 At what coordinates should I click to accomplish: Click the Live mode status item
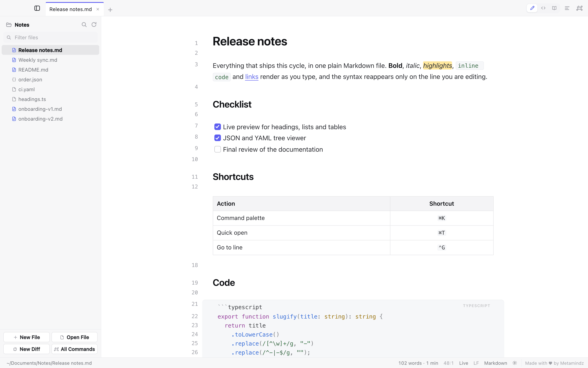pyautogui.click(x=464, y=363)
